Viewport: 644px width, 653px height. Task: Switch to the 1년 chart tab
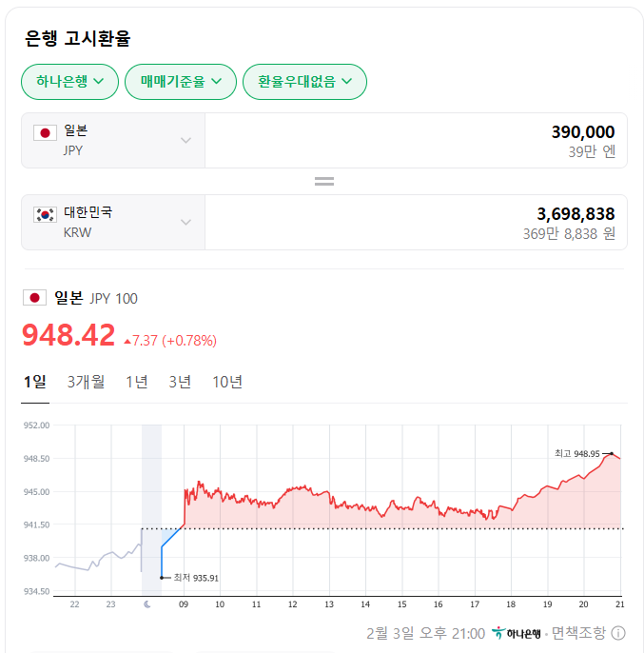[x=137, y=382]
